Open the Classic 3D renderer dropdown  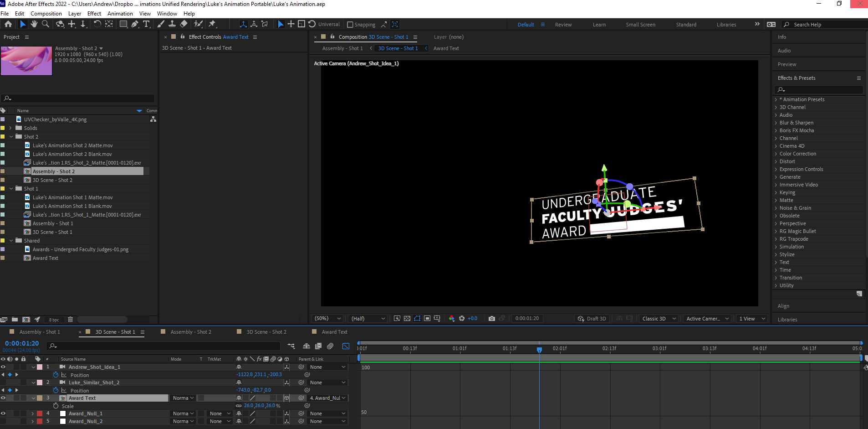click(x=659, y=319)
